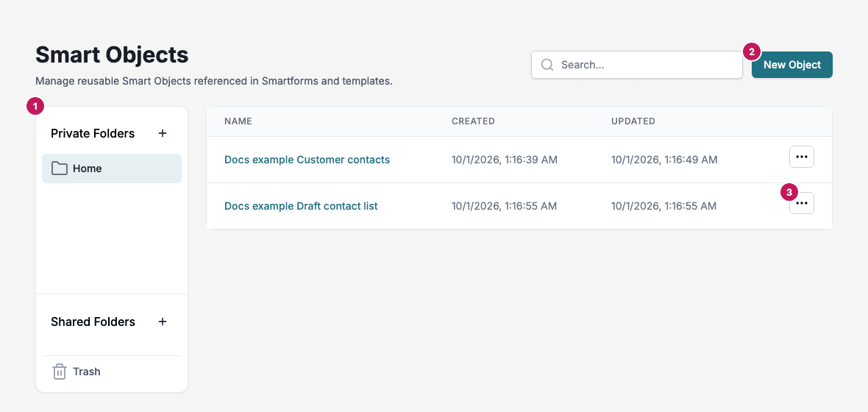The width and height of the screenshot is (868, 412).
Task: Select updated time 1:16:49 AM cell
Action: [x=664, y=160]
